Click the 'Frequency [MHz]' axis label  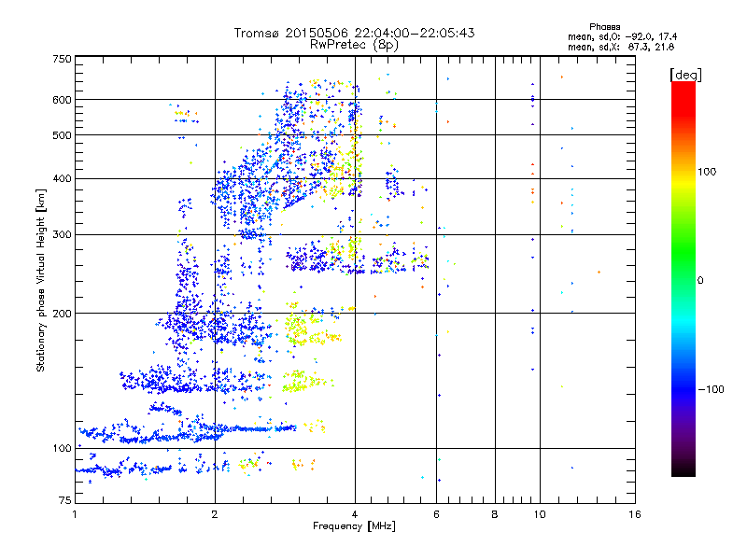[x=354, y=526]
